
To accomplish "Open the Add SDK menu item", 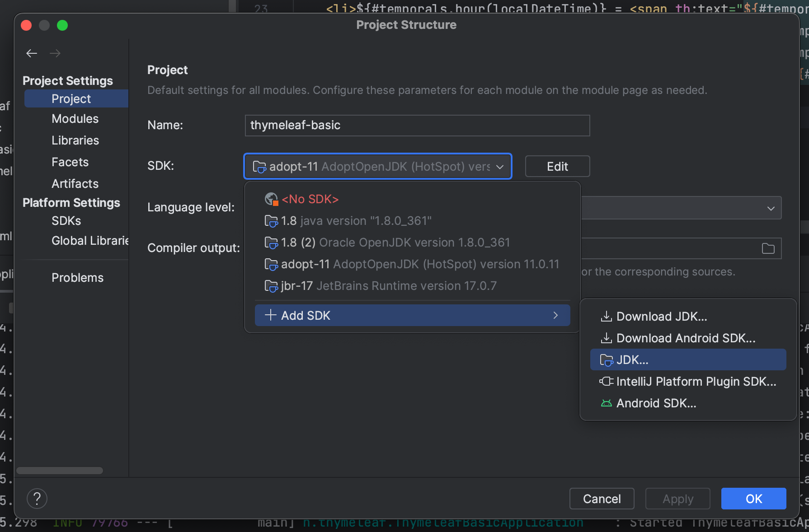I will pyautogui.click(x=412, y=315).
